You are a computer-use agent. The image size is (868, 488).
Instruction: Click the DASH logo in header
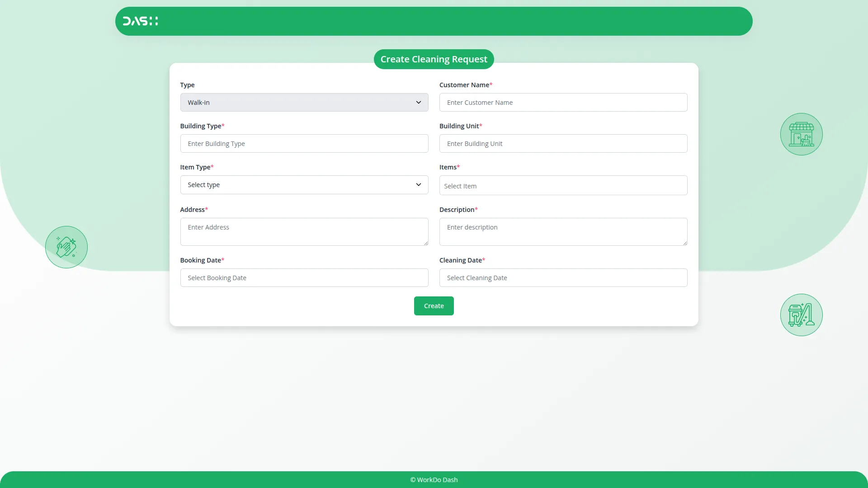[140, 21]
